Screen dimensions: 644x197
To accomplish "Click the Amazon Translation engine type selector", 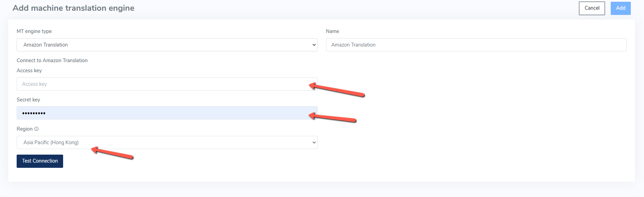I will pos(167,45).
